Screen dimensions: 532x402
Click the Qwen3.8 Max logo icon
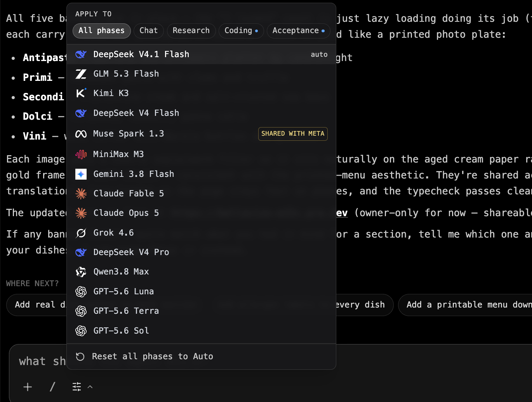(81, 272)
